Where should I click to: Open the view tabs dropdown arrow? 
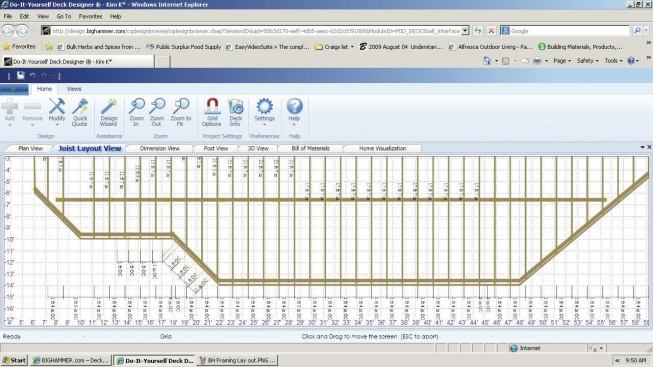coord(642,147)
